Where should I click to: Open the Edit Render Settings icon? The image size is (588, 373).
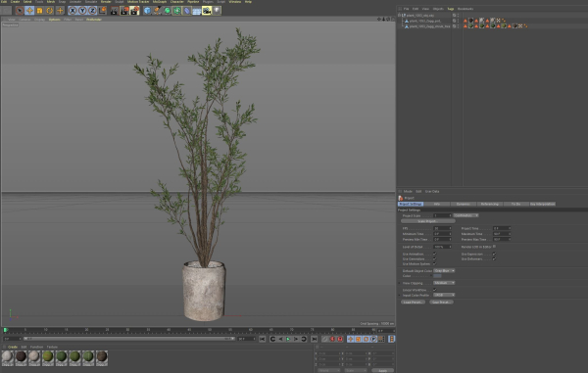coord(135,11)
